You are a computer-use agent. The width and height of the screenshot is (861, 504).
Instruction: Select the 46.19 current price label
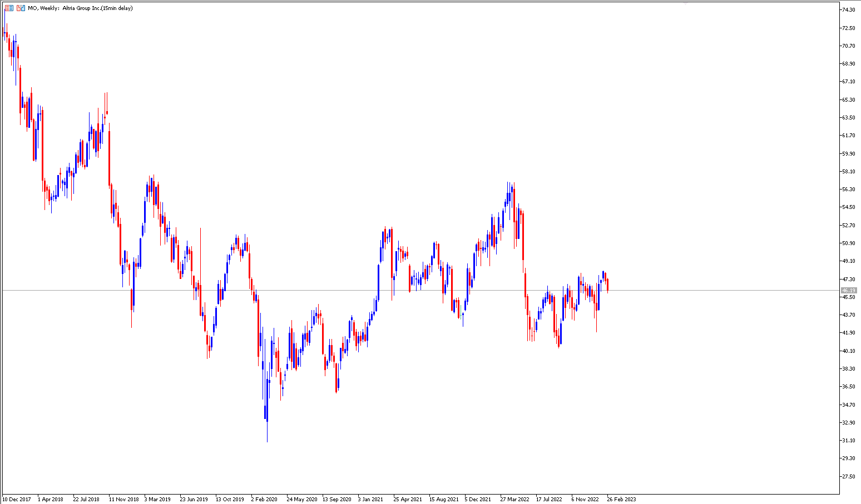click(849, 291)
